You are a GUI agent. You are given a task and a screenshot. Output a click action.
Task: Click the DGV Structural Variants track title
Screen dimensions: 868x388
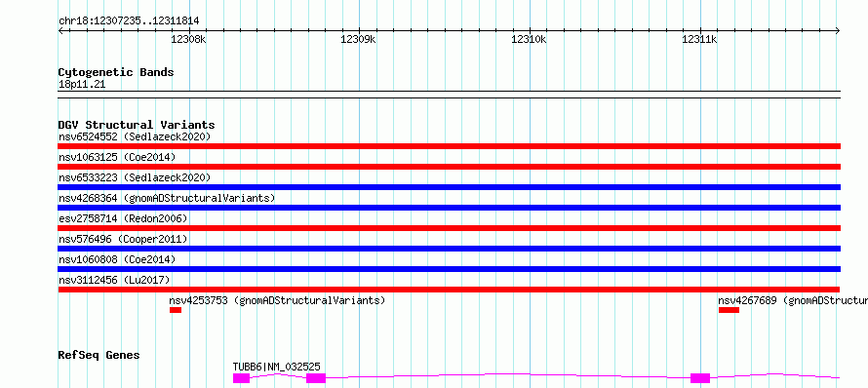tap(137, 125)
